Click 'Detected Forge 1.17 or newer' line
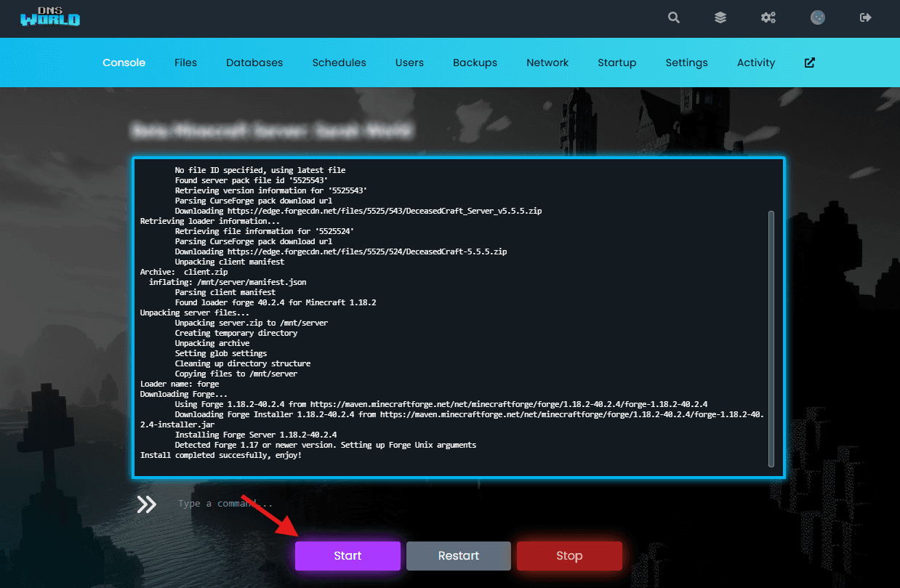Screen dimensions: 900x588 [326, 445]
